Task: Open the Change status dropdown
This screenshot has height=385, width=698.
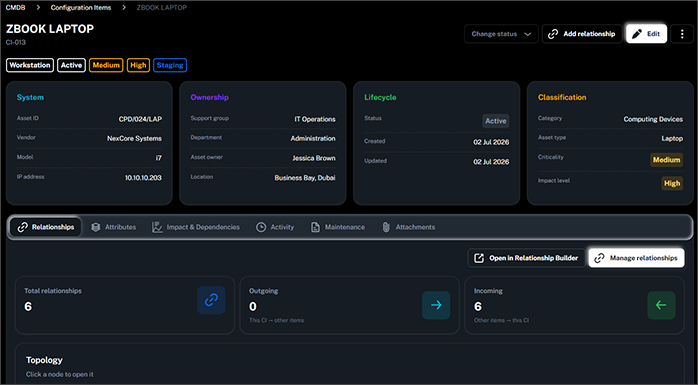Action: pos(501,34)
